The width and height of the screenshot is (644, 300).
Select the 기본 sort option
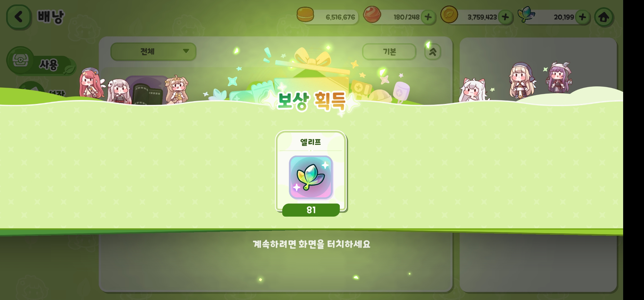pyautogui.click(x=389, y=52)
